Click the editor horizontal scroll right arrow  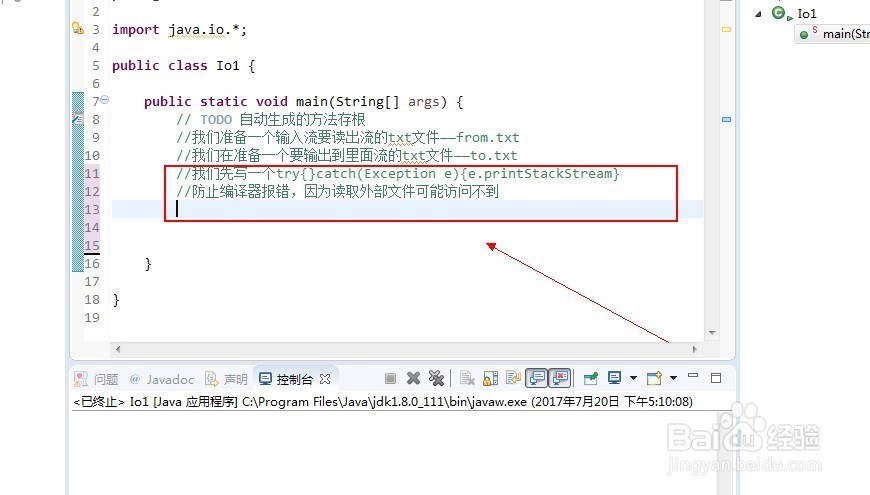(x=695, y=350)
